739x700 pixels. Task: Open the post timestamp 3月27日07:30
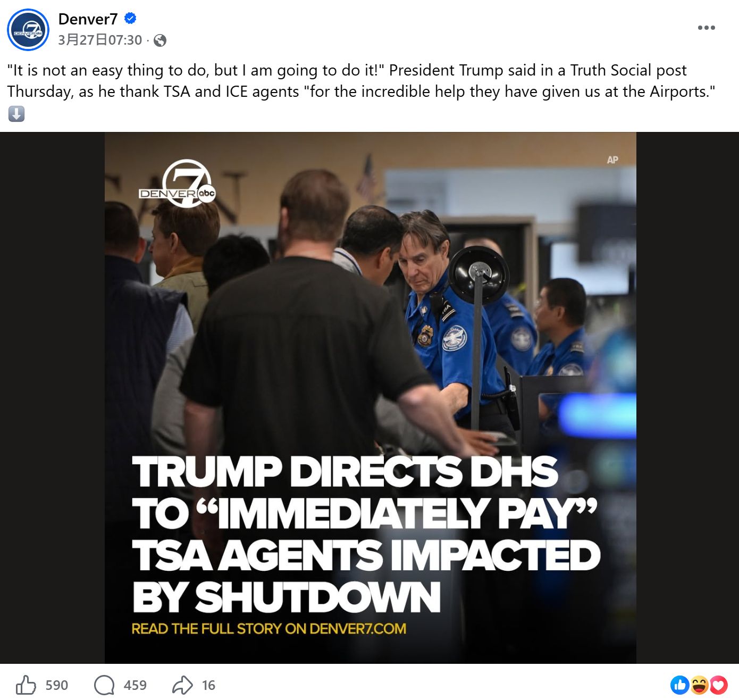(x=100, y=40)
